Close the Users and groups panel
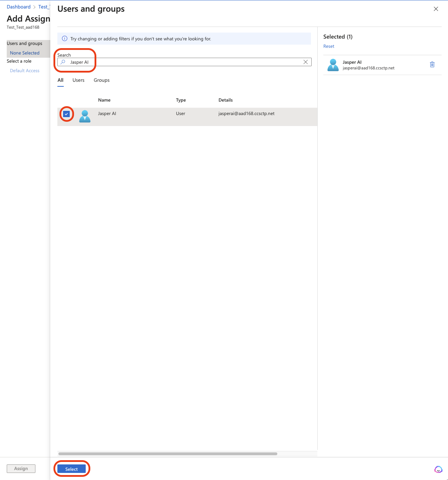The image size is (448, 480). 436,9
